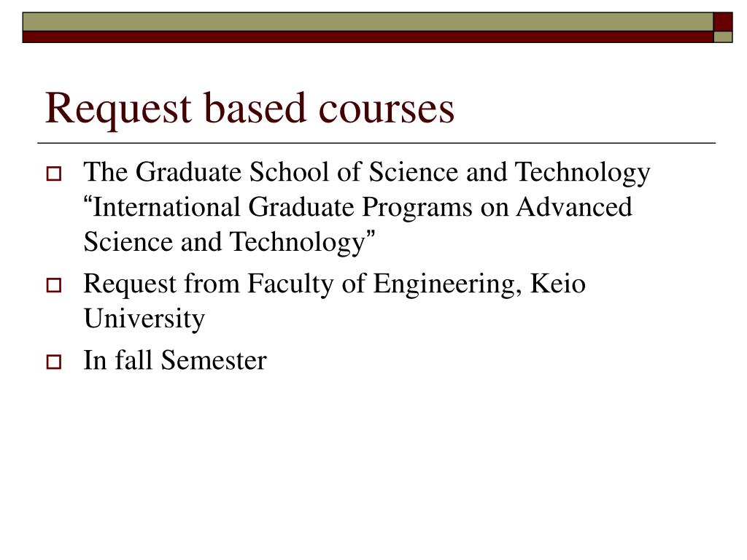Screen dimensions: 747x560
Task: Click the word 'Semester' in last bullet
Action: [x=214, y=360]
